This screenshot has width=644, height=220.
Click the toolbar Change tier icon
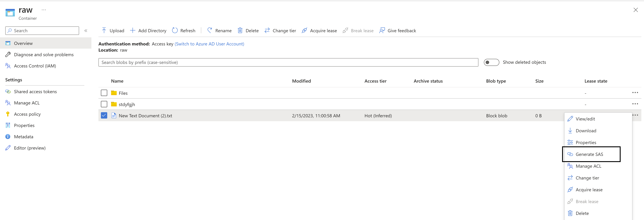coord(267,30)
